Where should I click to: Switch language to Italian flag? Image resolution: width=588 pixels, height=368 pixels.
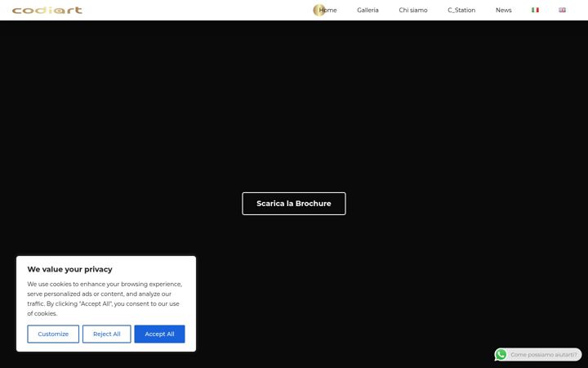click(x=535, y=10)
